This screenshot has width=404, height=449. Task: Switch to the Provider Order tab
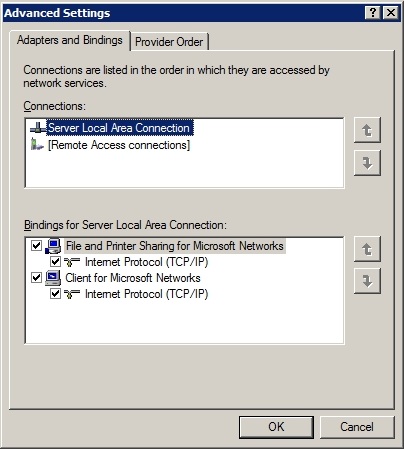tap(169, 42)
